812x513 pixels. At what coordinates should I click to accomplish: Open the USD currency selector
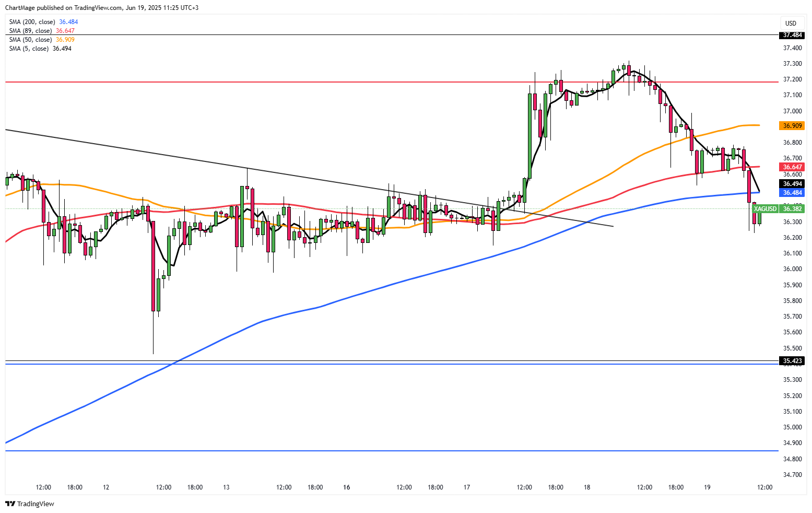click(791, 23)
